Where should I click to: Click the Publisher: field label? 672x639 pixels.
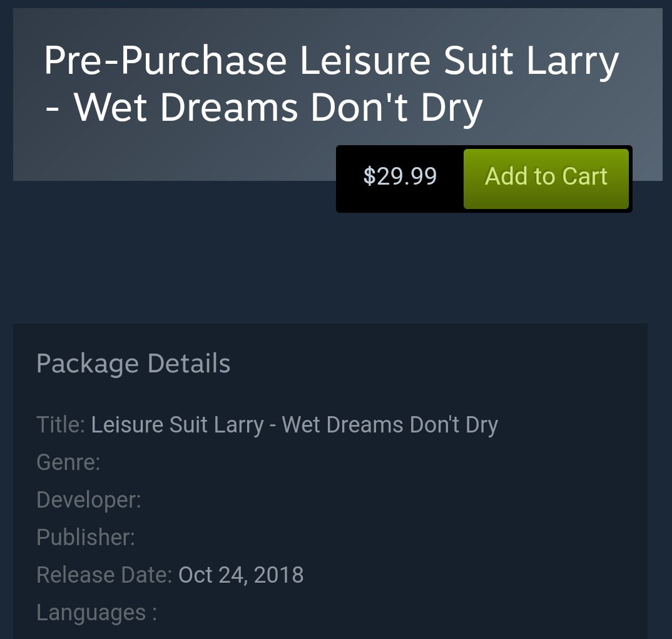coord(86,538)
